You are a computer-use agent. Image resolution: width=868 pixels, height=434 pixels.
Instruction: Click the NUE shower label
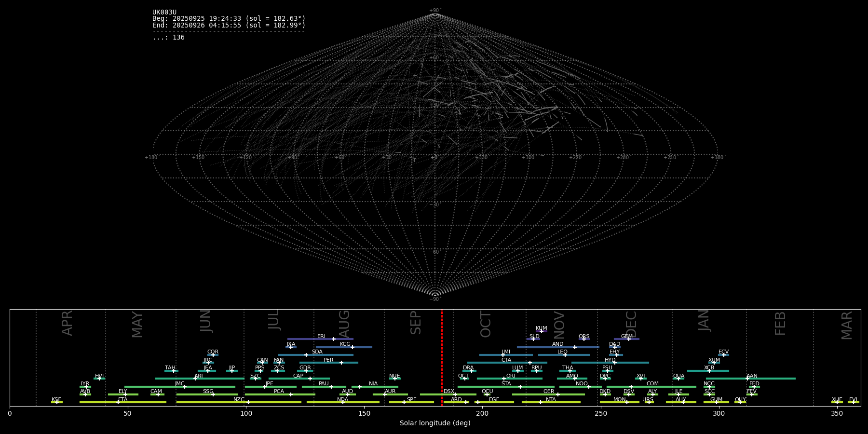[x=394, y=376]
